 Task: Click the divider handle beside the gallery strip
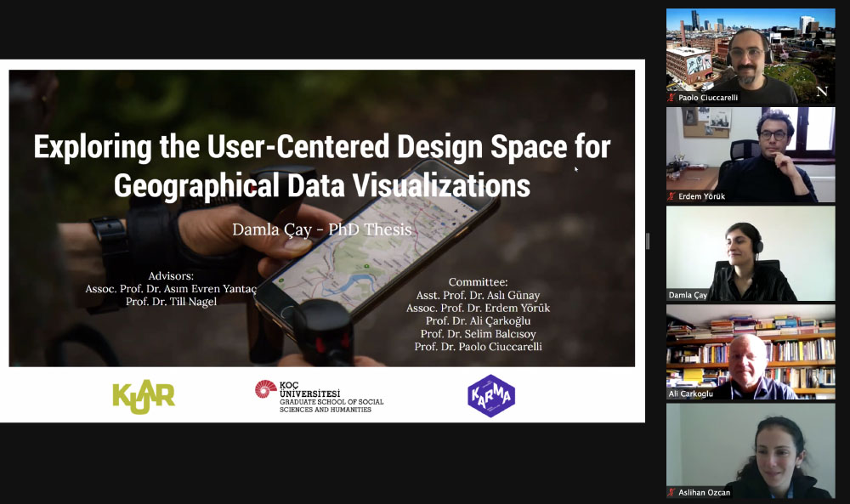648,241
